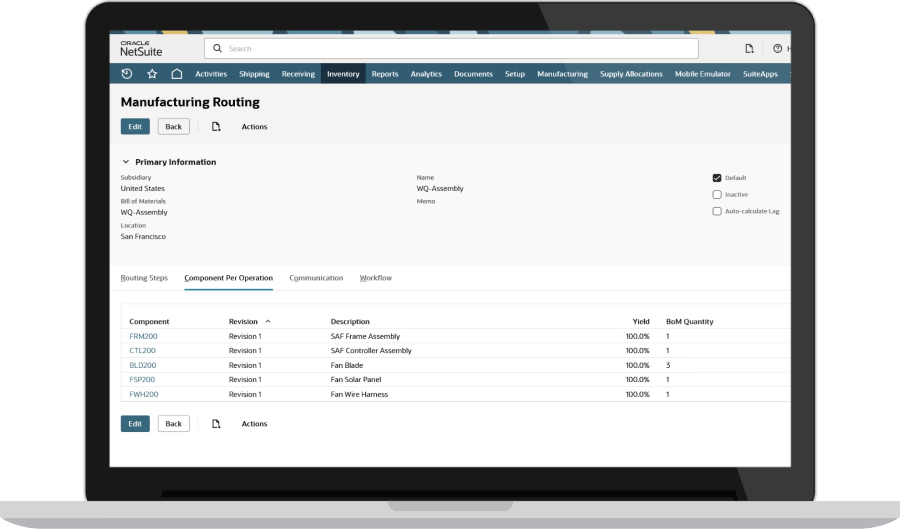
Task: Open the CTL200 component link
Action: [x=142, y=351]
